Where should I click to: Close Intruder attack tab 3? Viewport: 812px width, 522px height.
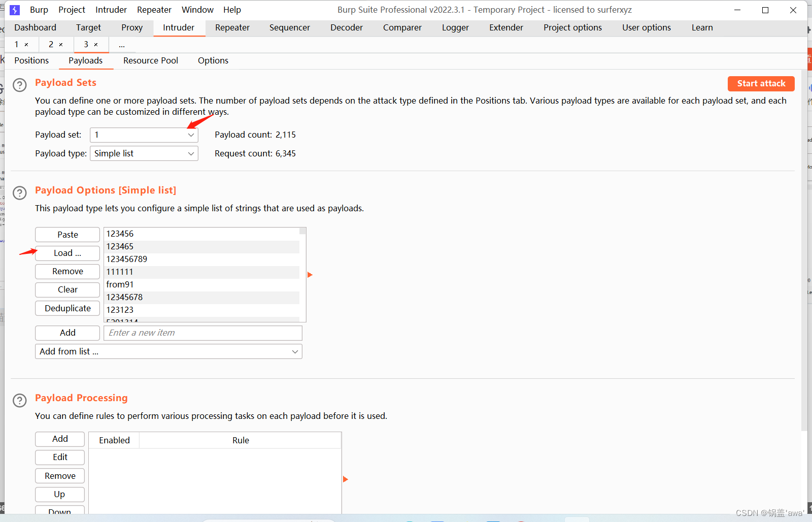pyautogui.click(x=95, y=45)
